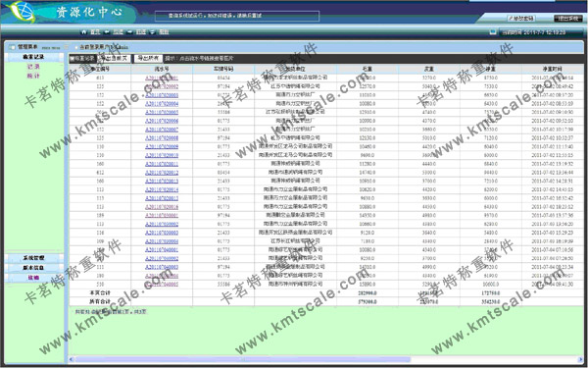588x368 pixels.
Task: Collapse the 称重记录 sidebar section header
Action: tap(33, 57)
